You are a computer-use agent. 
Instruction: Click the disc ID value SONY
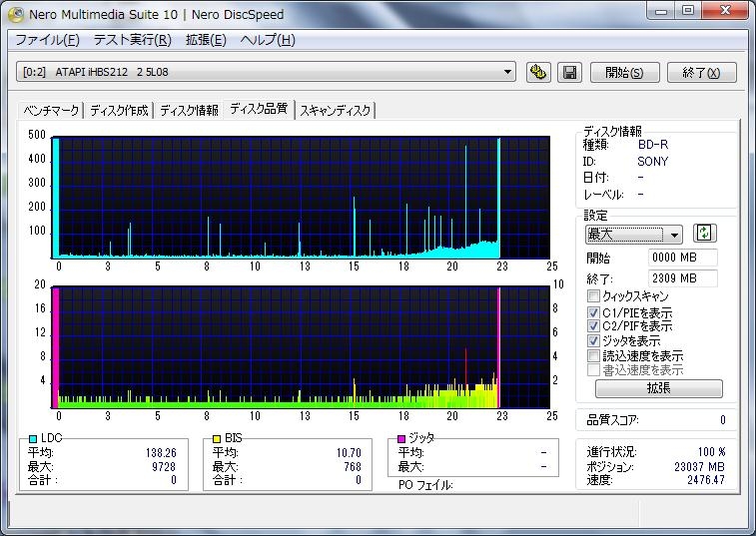(x=653, y=161)
